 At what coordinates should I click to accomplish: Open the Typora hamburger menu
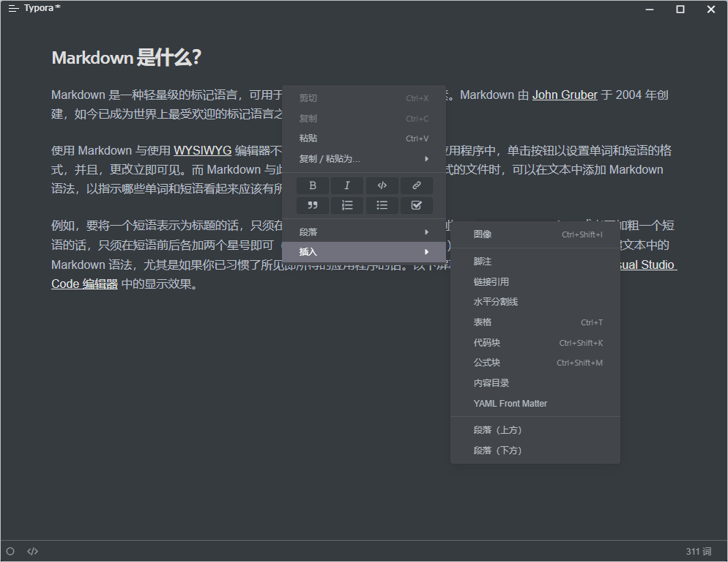pyautogui.click(x=13, y=8)
